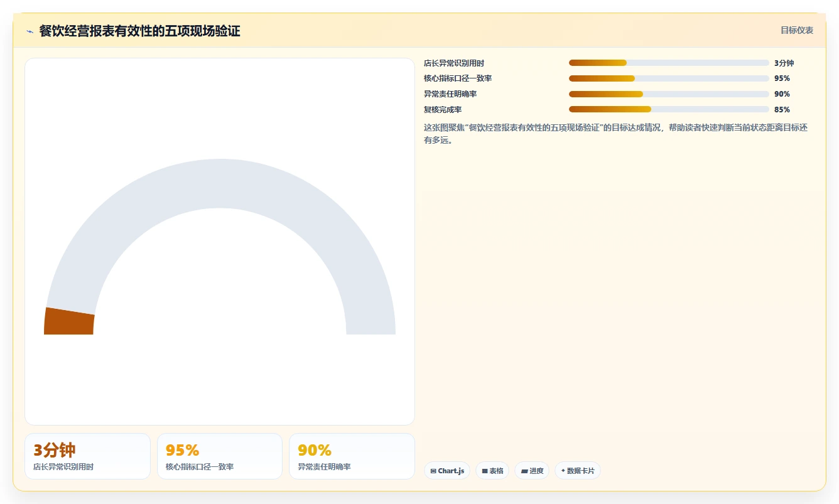Click the gray unfilled arc of the gauge

pyautogui.click(x=220, y=183)
